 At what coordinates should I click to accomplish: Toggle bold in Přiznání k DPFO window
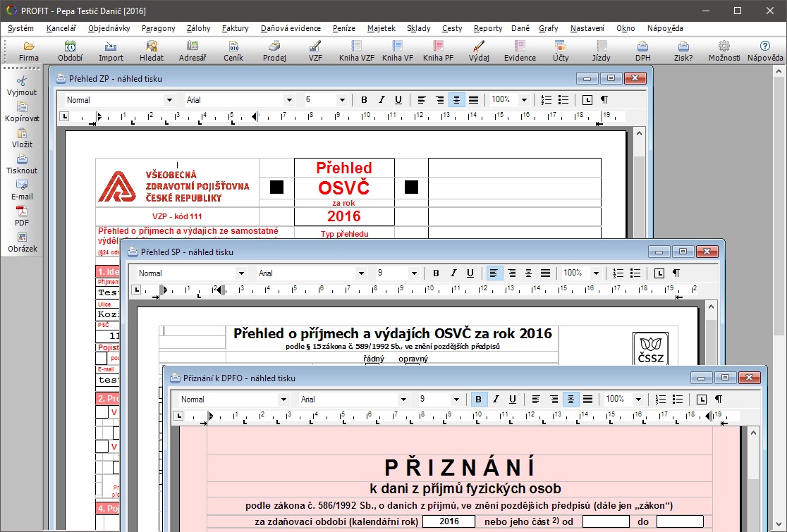pos(478,400)
